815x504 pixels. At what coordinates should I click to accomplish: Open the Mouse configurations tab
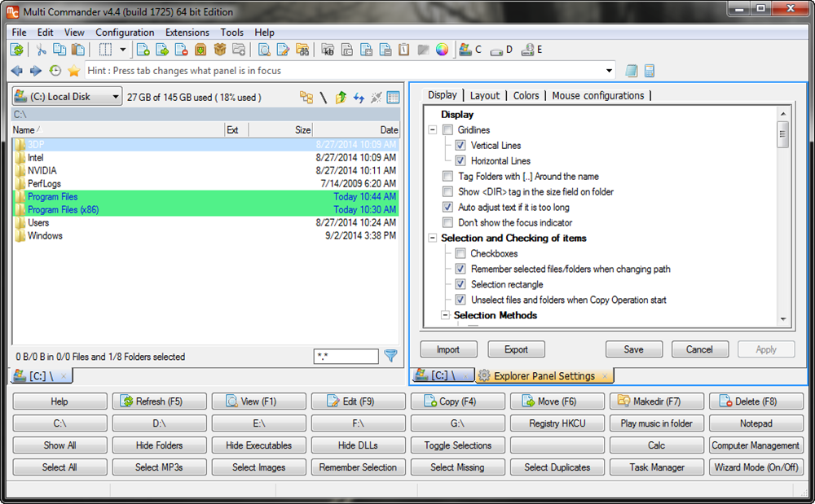(597, 95)
